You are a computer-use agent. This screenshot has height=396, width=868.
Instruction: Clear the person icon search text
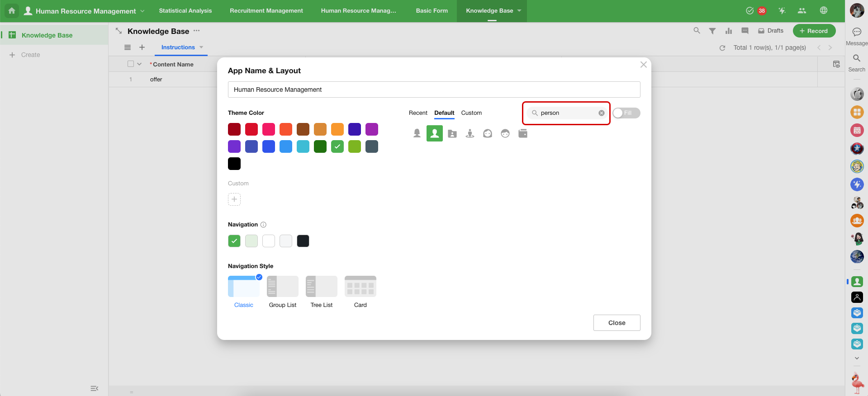(602, 113)
